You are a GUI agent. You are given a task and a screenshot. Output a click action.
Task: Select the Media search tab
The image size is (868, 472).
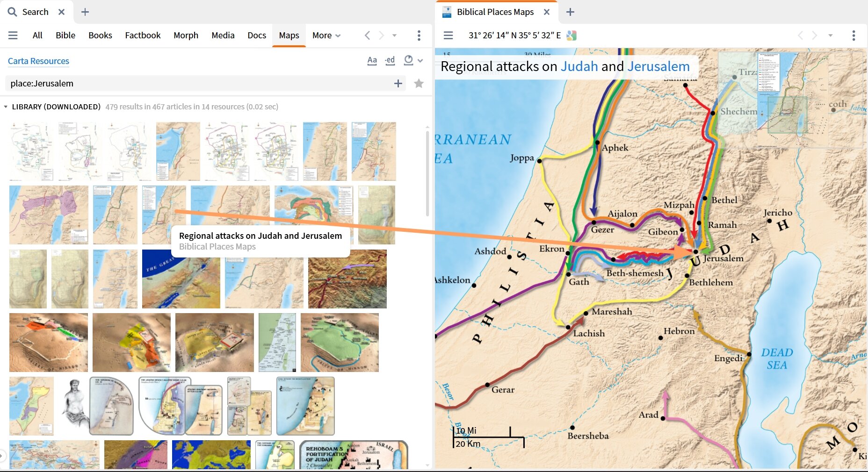(x=223, y=35)
